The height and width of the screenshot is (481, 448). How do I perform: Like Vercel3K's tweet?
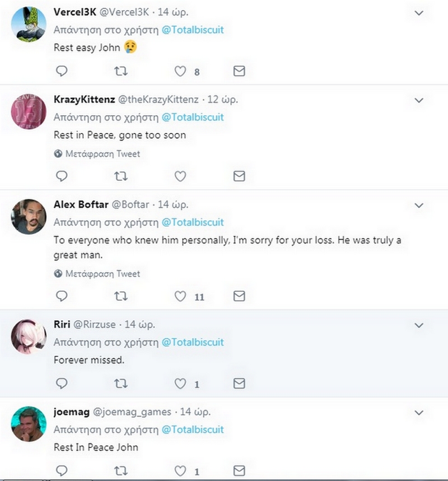point(180,71)
